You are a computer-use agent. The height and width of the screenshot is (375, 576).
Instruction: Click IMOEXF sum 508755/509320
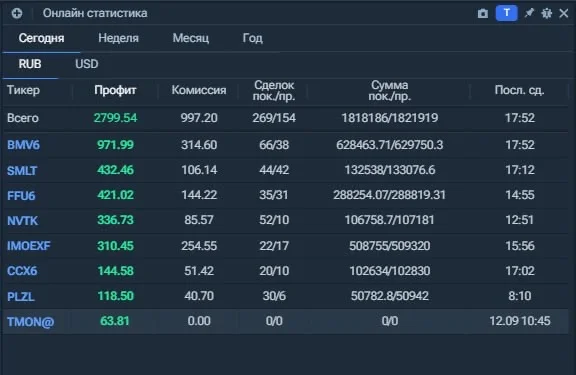pyautogui.click(x=389, y=246)
